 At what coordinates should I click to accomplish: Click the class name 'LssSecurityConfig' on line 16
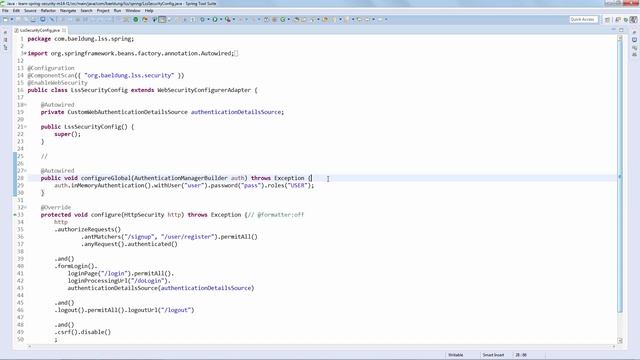point(99,90)
